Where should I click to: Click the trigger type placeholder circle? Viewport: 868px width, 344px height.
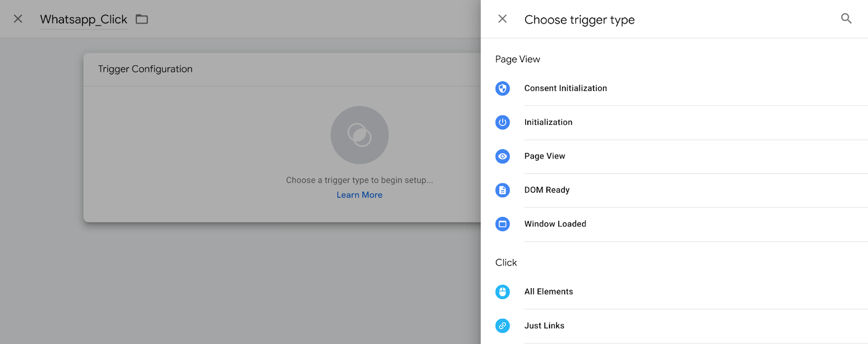[x=360, y=135]
